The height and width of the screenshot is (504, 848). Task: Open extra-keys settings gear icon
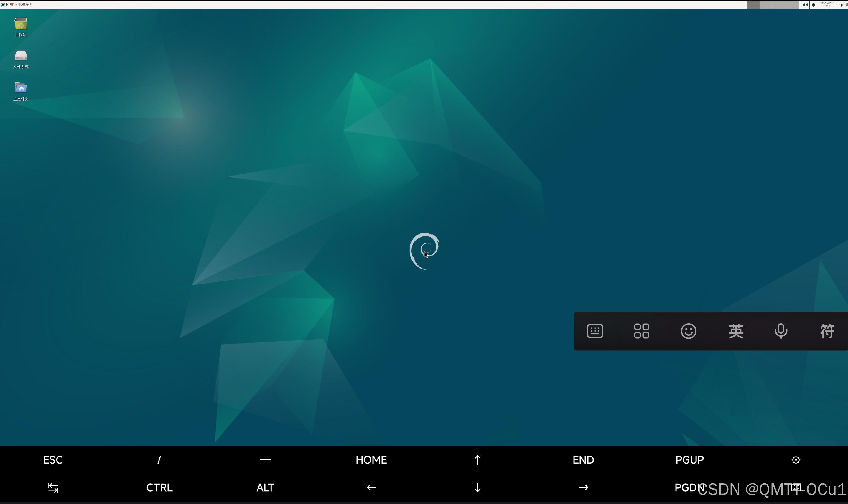(x=795, y=460)
